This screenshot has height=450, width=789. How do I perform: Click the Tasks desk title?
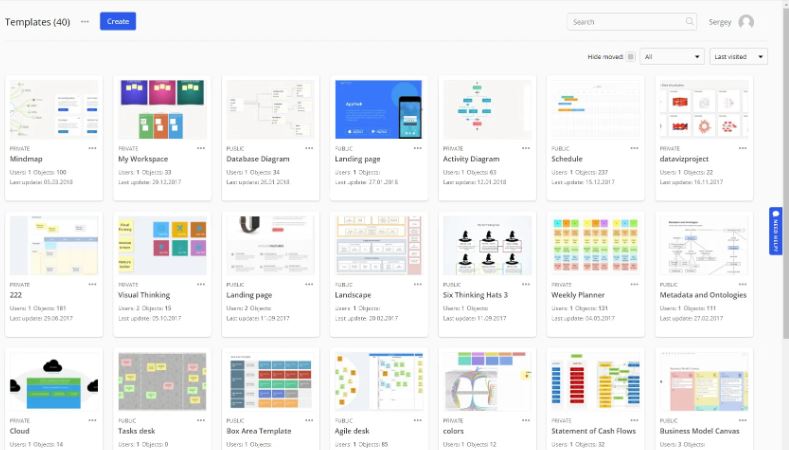coord(136,431)
